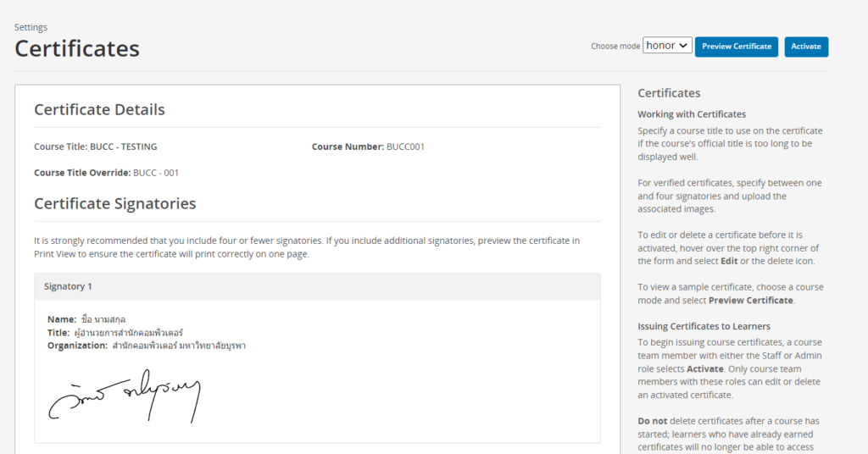The image size is (868, 454).
Task: Click the Course Number value BUCC001
Action: (405, 147)
